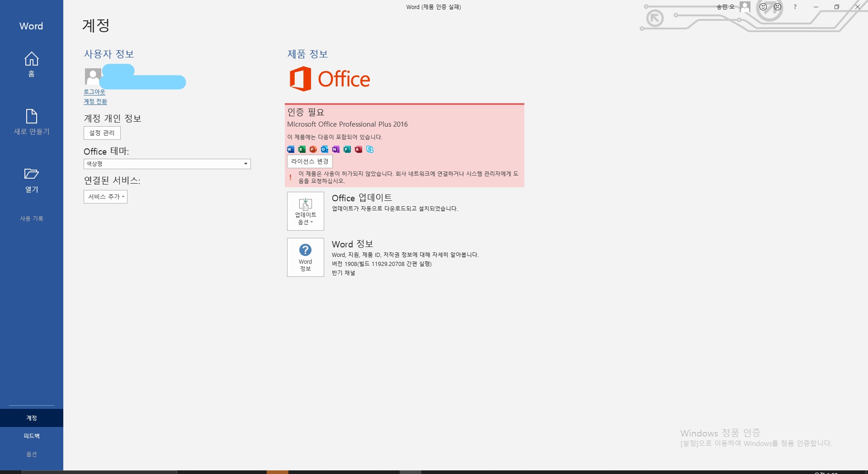
Task: Click the Outlook icon in the included apps
Action: coord(324,149)
